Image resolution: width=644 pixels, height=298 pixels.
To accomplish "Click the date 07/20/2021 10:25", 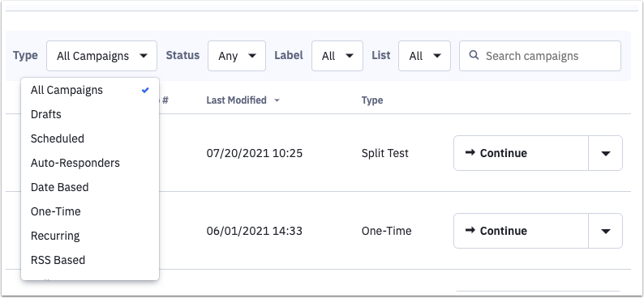I will tap(254, 153).
